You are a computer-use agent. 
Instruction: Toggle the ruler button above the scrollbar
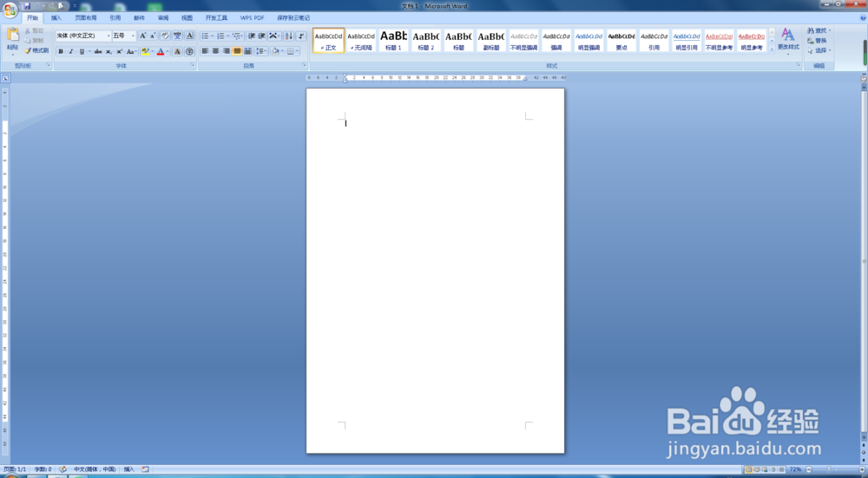click(864, 79)
